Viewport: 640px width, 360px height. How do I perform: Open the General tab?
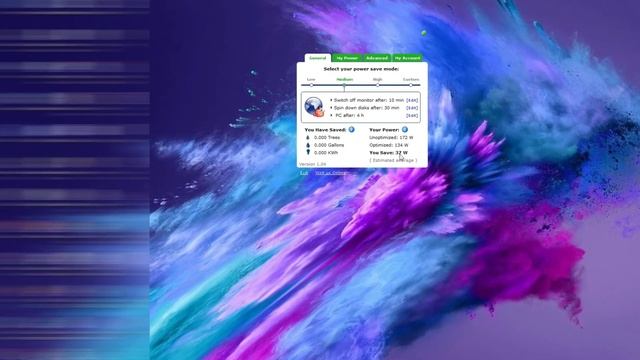[318, 58]
